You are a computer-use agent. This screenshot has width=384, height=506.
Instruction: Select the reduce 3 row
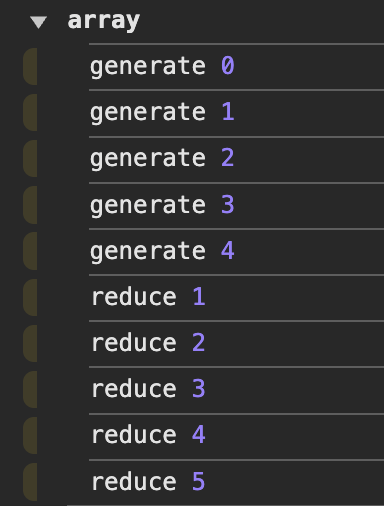pyautogui.click(x=237, y=390)
